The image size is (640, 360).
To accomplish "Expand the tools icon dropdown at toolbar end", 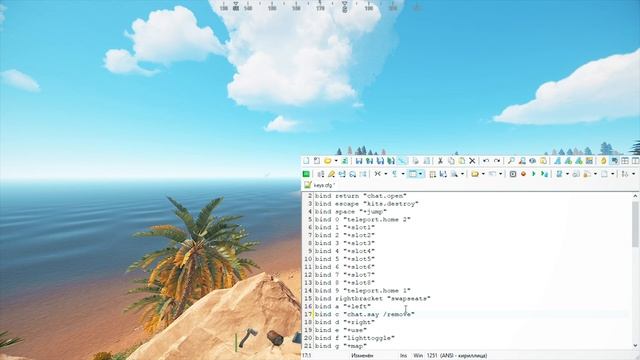I will (633, 174).
